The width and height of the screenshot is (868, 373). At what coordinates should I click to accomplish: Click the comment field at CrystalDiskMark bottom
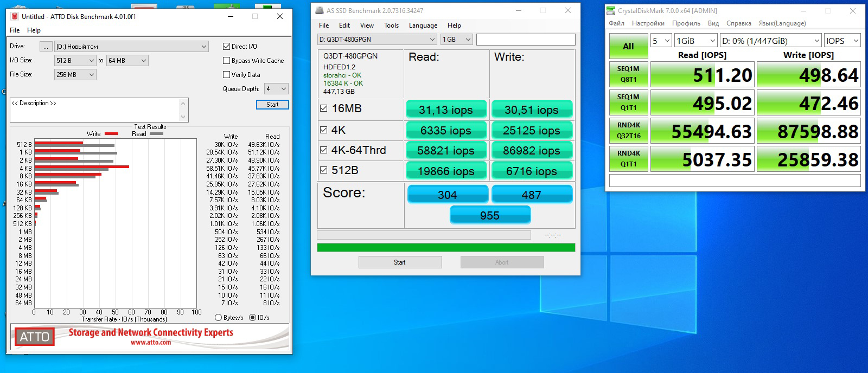735,181
